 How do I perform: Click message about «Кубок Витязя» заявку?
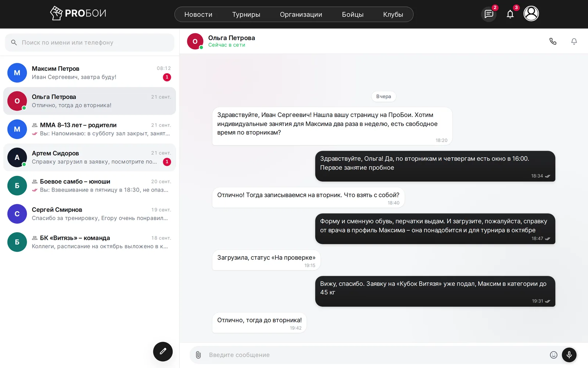point(435,291)
